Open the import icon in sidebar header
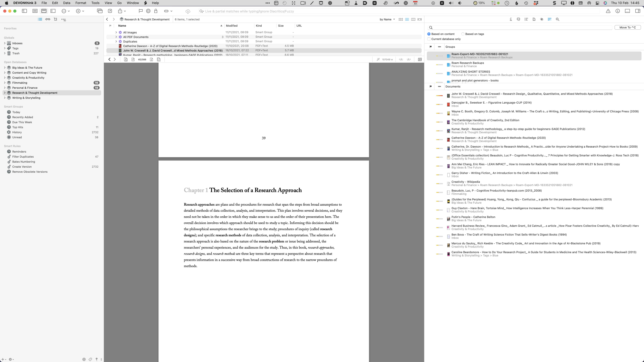Screen dimensions: 644x362 (x=55, y=19)
